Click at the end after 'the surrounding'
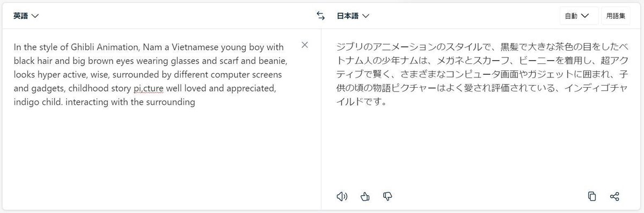The image size is (644, 213). point(194,101)
